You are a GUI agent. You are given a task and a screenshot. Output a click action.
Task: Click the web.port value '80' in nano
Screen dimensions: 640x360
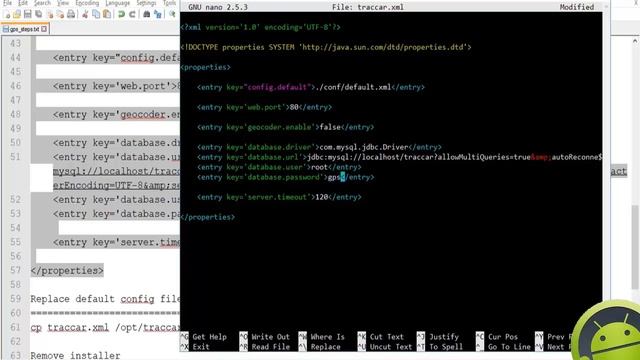pos(294,107)
